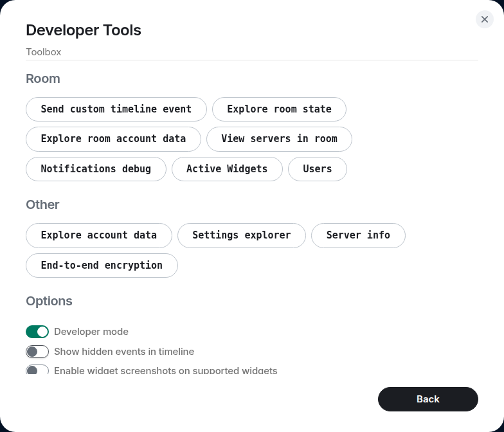The height and width of the screenshot is (432, 504).
Task: Launch the Settings explorer
Action: [242, 235]
